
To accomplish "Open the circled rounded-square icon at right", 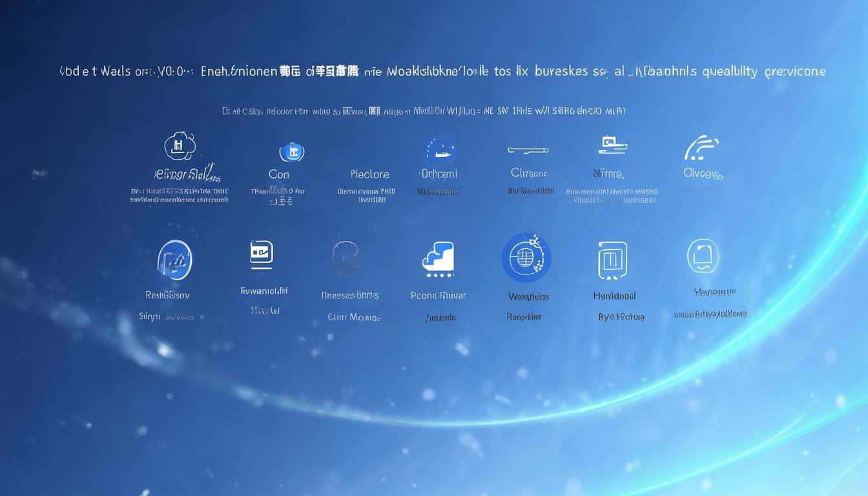I will (x=703, y=256).
